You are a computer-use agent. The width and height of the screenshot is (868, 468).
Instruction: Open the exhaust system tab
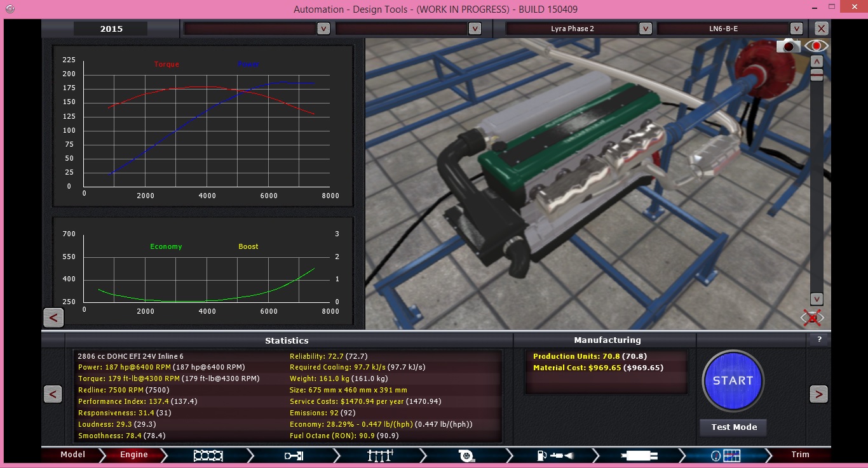641,455
